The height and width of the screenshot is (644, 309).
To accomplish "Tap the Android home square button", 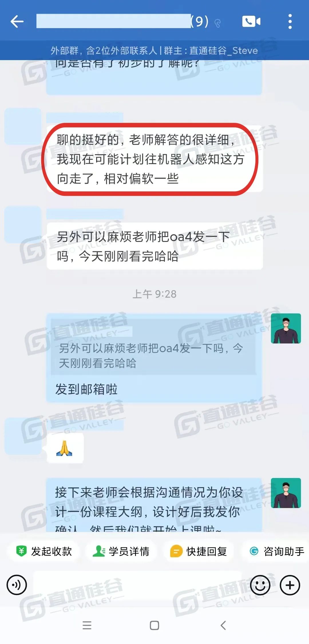I will pos(154,625).
